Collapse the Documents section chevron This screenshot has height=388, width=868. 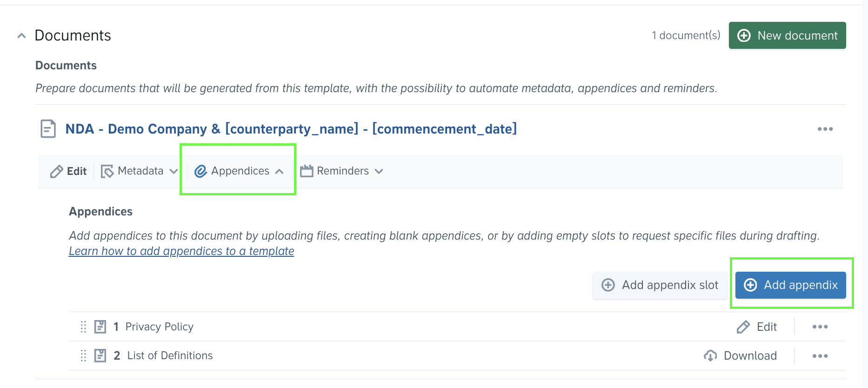pos(21,36)
